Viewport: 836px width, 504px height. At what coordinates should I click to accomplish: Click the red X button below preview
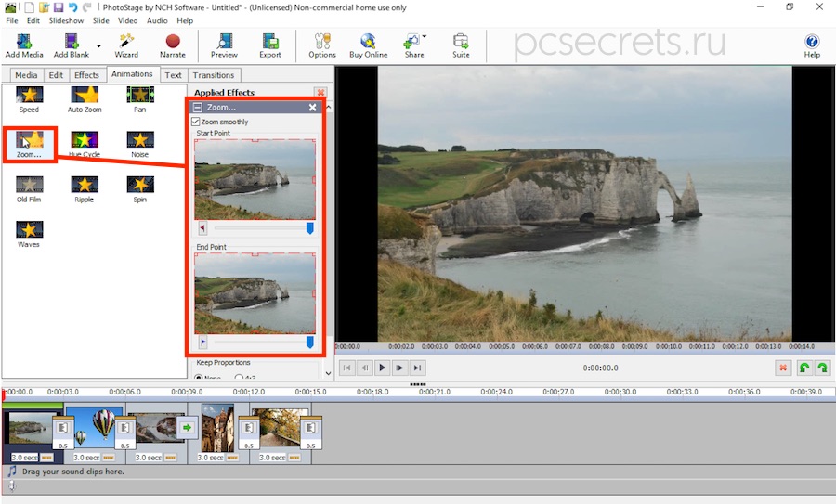coord(783,368)
